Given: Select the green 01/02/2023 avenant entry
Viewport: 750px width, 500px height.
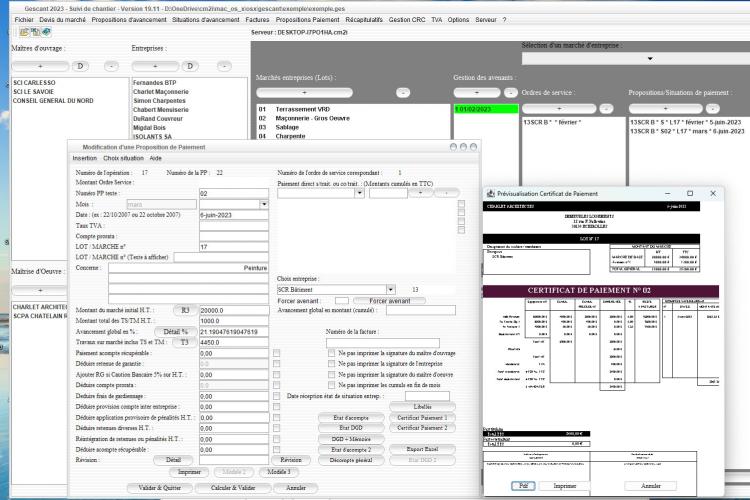Looking at the screenshot, I should pyautogui.click(x=486, y=109).
